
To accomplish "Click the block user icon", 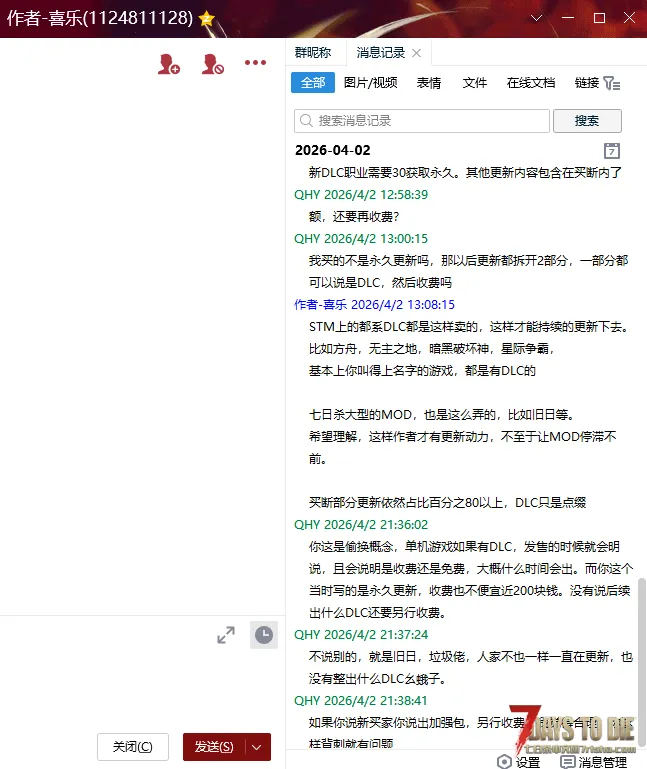I will (212, 64).
